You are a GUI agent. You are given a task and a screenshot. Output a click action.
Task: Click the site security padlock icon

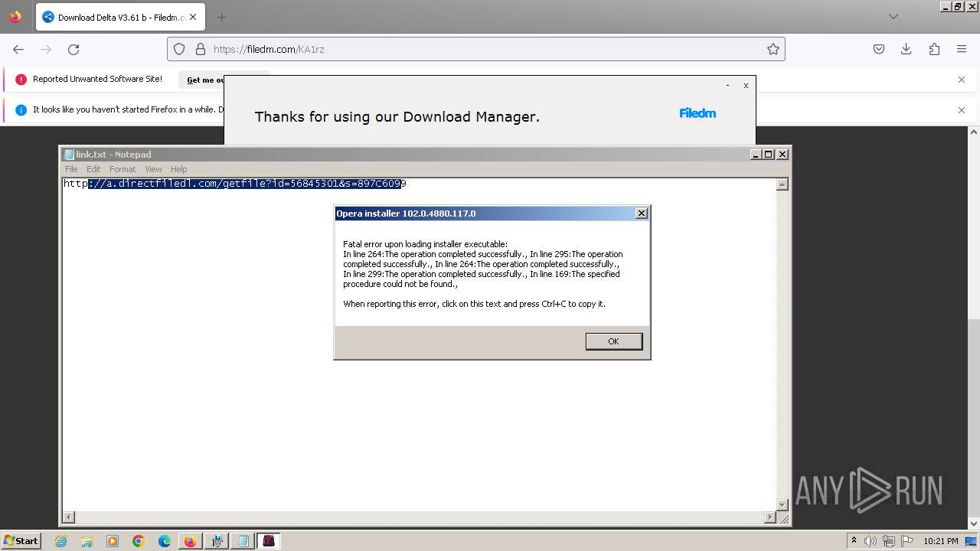pyautogui.click(x=201, y=49)
